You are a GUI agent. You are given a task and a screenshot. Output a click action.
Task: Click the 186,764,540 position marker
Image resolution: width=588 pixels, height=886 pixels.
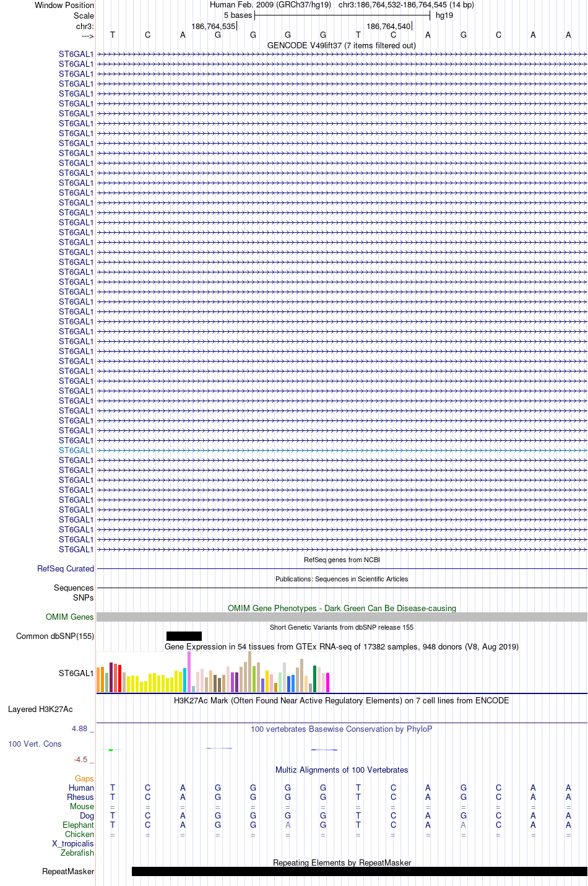(389, 26)
